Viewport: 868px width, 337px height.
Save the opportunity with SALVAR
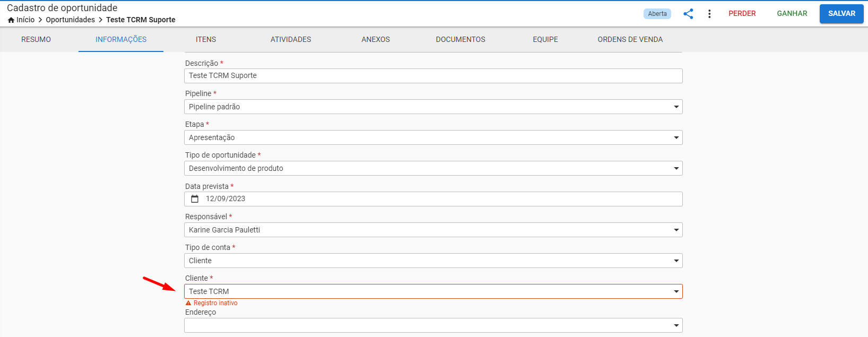pos(841,14)
